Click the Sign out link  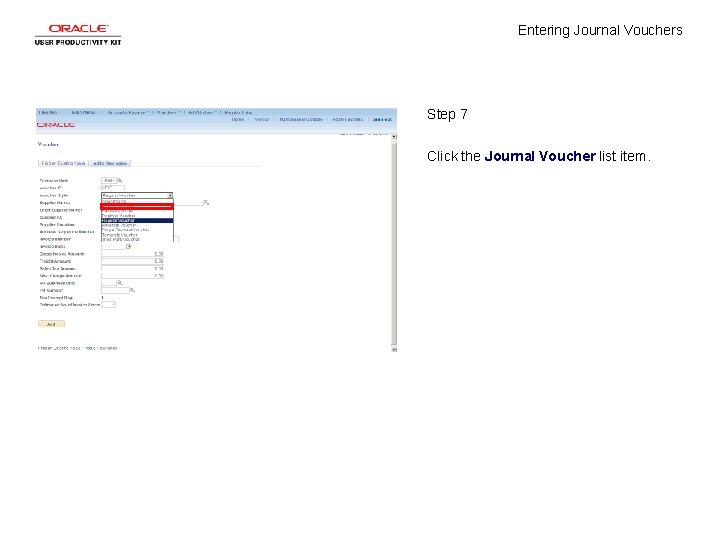tap(382, 119)
